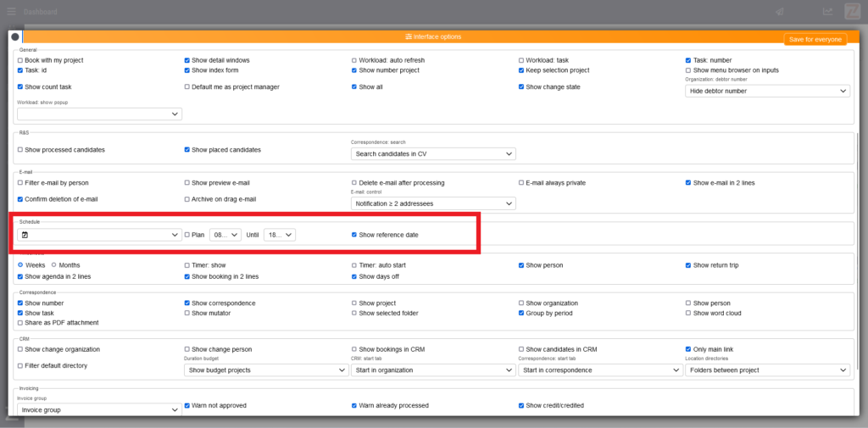Image resolution: width=868 pixels, height=428 pixels.
Task: Click the chart icon in top bar
Action: 828,12
